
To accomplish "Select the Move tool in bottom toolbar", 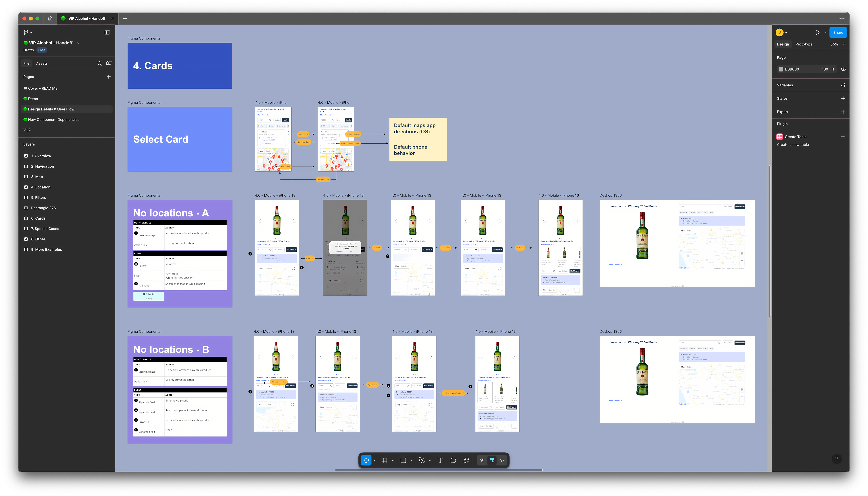I will 366,460.
